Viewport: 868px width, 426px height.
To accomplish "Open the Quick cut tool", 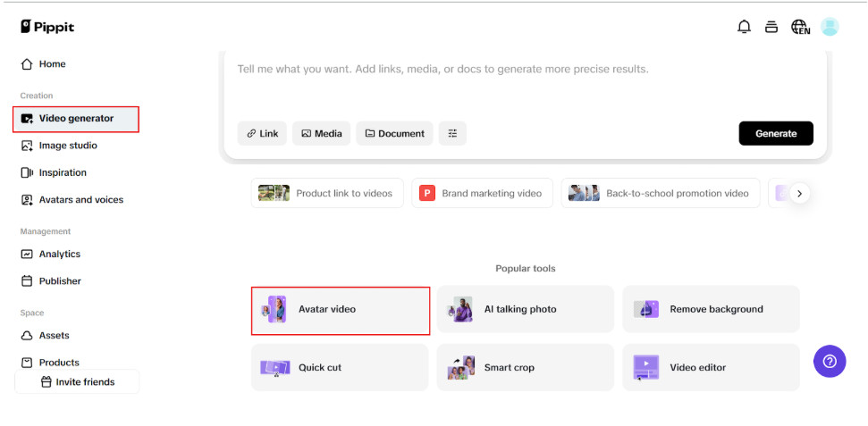I will click(x=340, y=367).
